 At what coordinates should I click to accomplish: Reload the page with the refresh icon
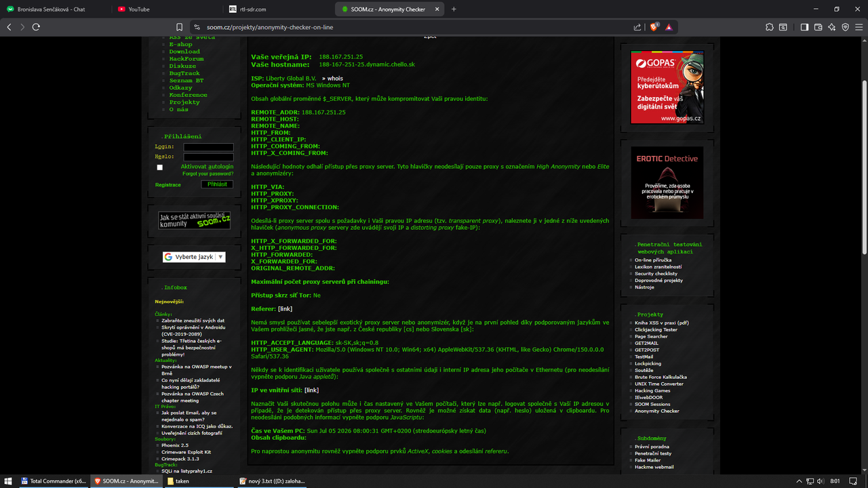36,27
